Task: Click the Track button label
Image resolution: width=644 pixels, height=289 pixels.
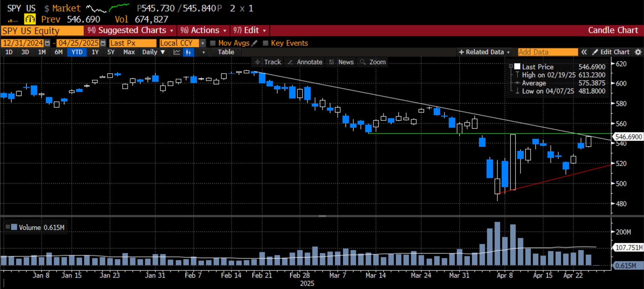Action: (272, 62)
